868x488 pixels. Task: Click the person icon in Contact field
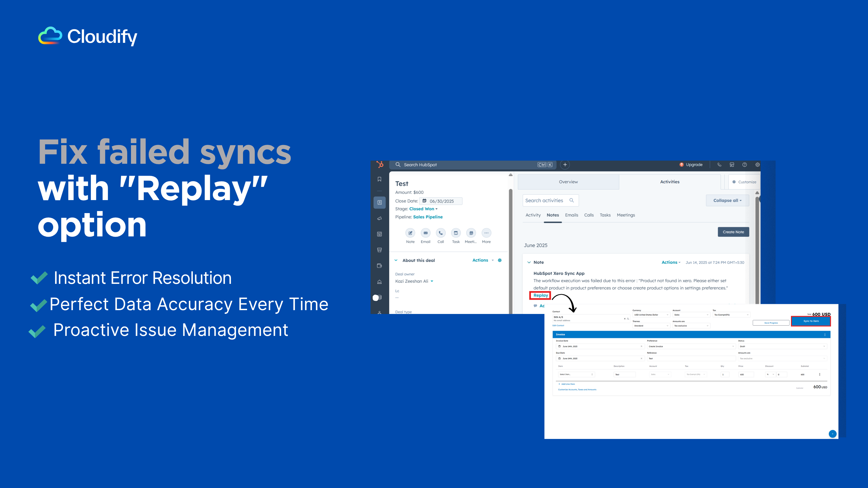pyautogui.click(x=628, y=319)
